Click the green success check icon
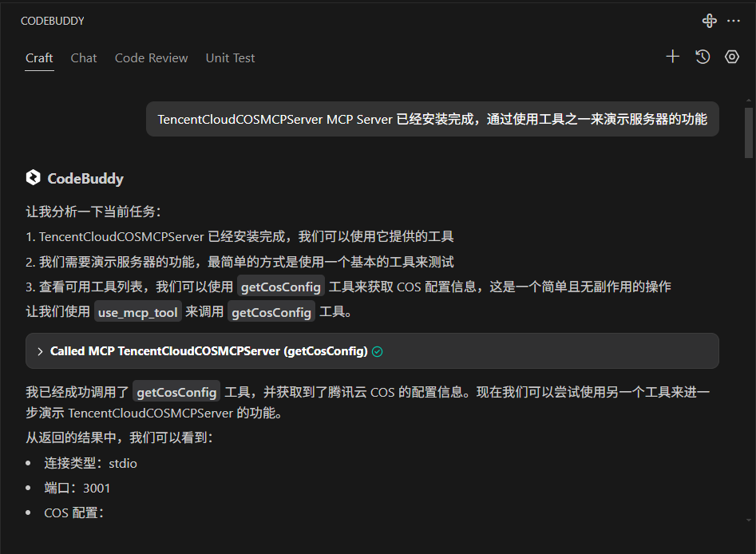This screenshot has width=756, height=554. pos(378,351)
